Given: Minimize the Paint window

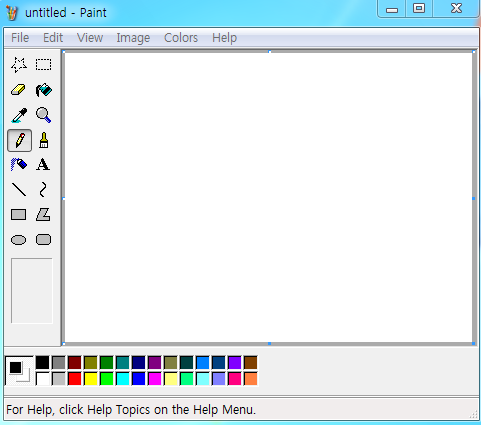Looking at the screenshot, I should tap(392, 9).
